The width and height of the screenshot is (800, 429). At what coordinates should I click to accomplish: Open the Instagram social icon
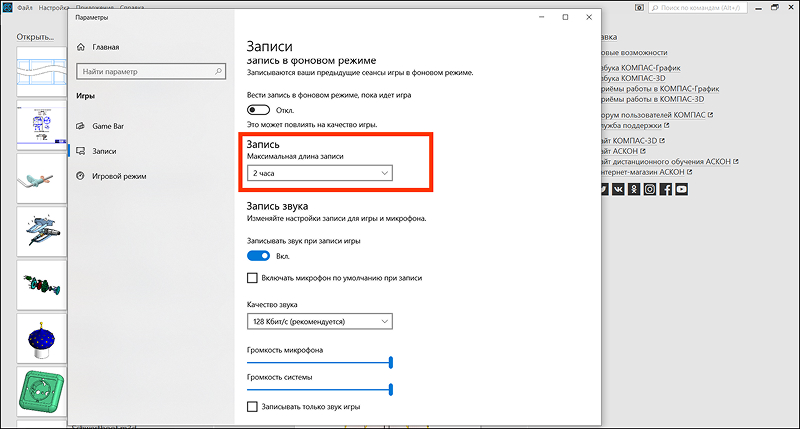[650, 189]
